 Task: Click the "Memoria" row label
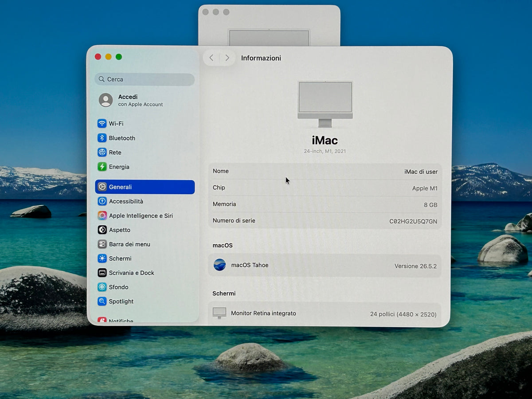click(224, 204)
